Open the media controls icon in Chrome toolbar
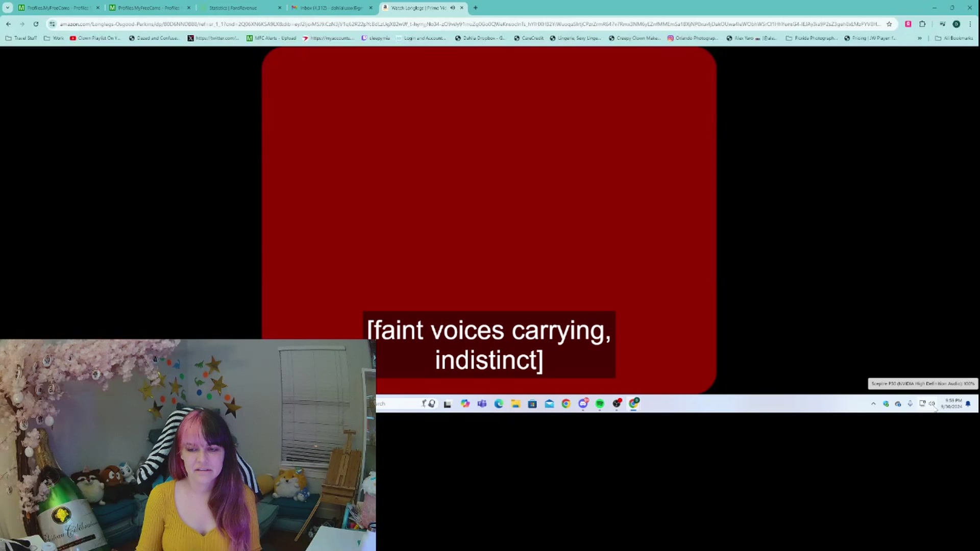Viewport: 980px width, 551px height. (x=942, y=24)
